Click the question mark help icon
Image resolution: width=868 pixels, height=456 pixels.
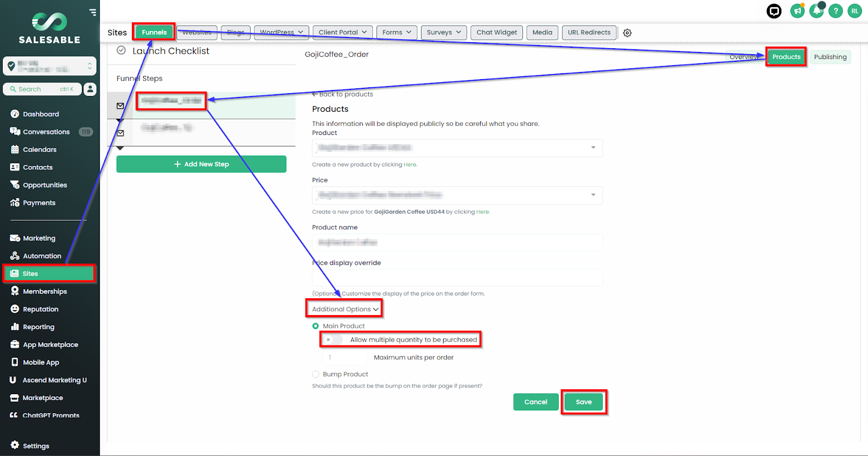[835, 11]
